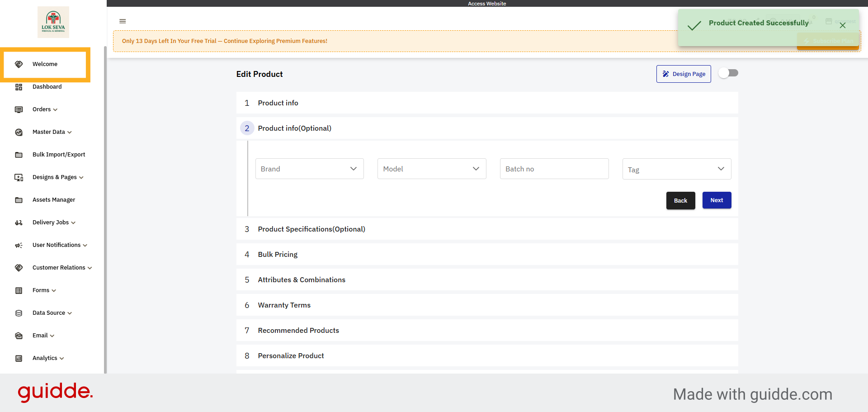Open the Welcome sidebar item

point(45,64)
